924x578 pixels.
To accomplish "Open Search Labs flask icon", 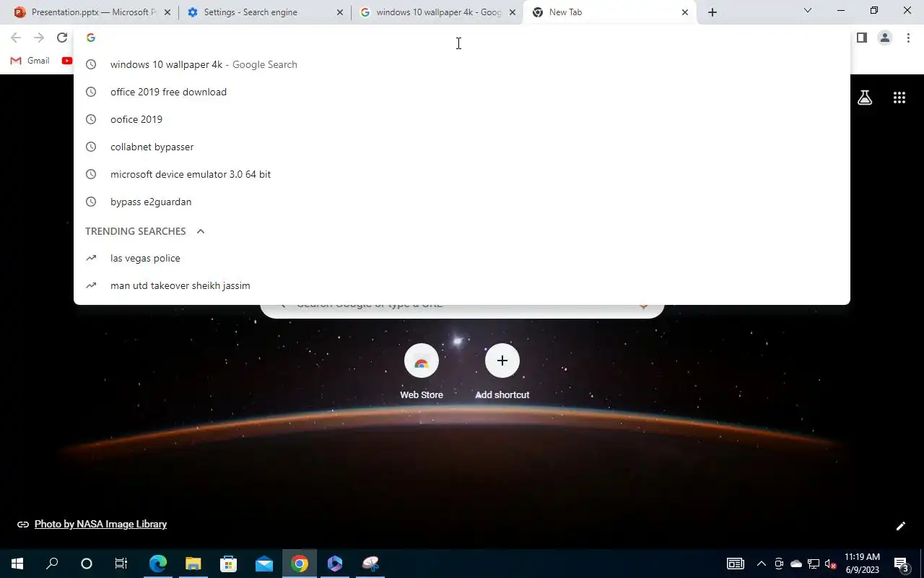I will point(865,98).
